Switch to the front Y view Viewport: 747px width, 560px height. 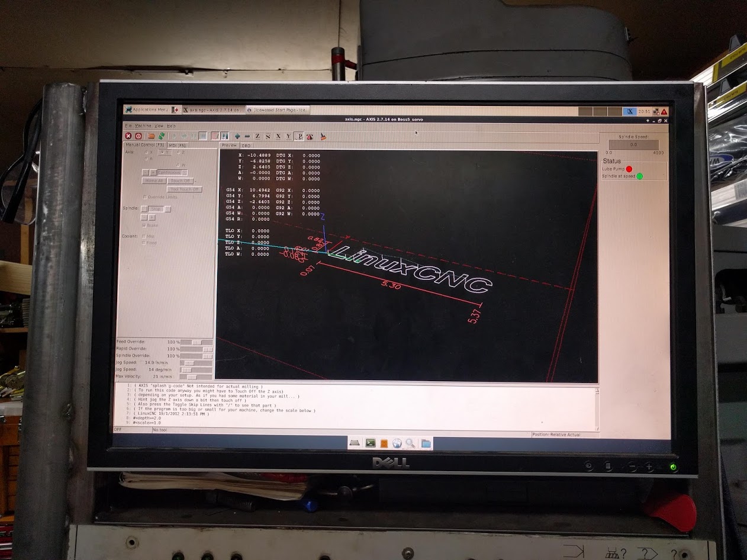pyautogui.click(x=288, y=136)
